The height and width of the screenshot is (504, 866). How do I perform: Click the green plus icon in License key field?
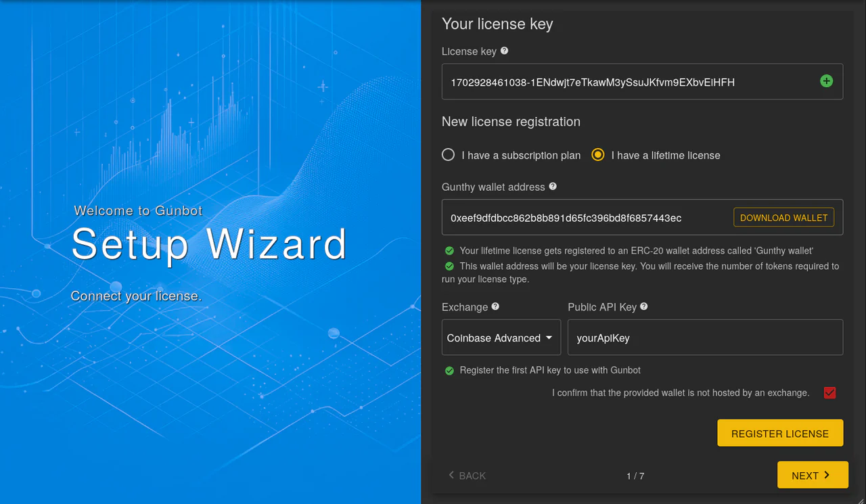826,81
